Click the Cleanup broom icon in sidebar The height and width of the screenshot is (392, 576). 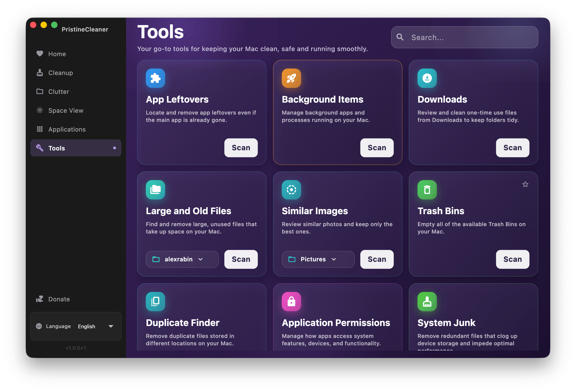click(40, 73)
